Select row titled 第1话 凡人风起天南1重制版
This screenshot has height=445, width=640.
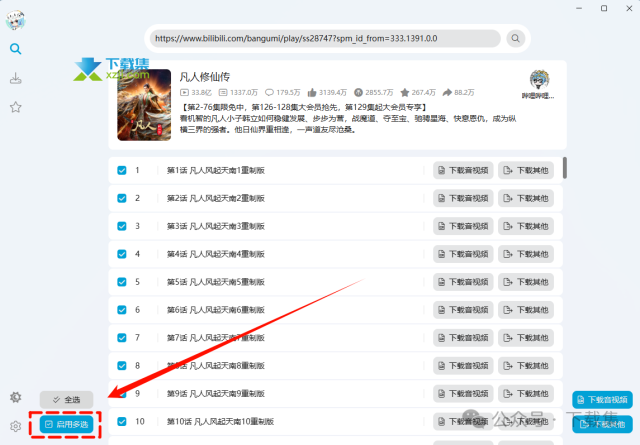click(x=336, y=170)
